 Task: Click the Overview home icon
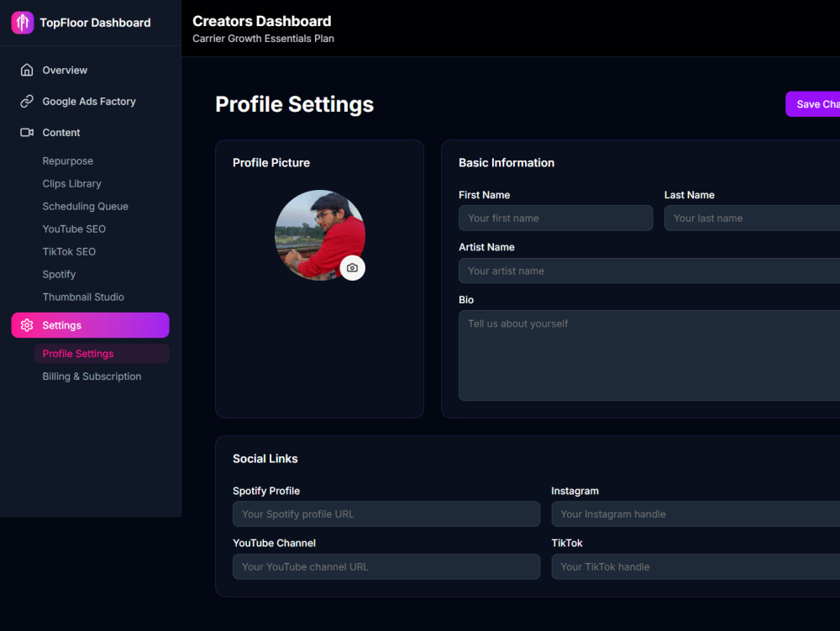(x=27, y=71)
